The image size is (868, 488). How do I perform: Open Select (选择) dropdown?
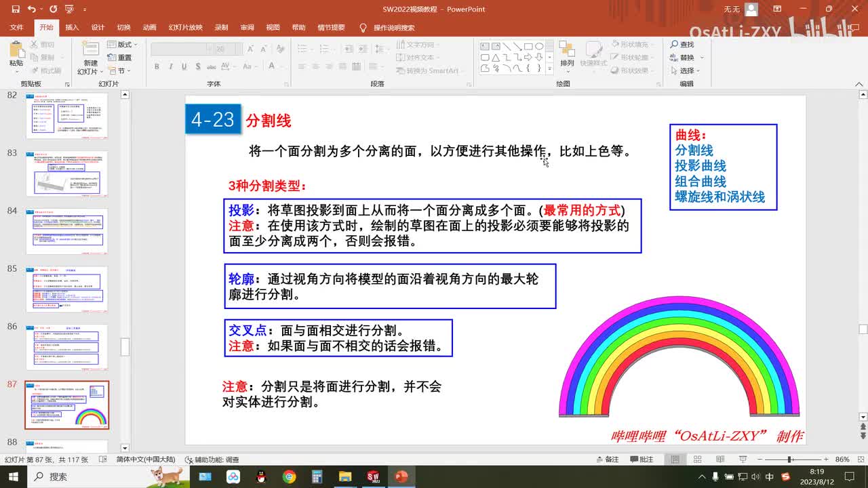pyautogui.click(x=686, y=70)
